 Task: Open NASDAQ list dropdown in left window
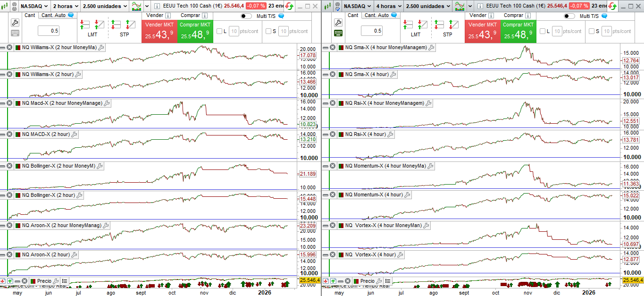[33, 6]
